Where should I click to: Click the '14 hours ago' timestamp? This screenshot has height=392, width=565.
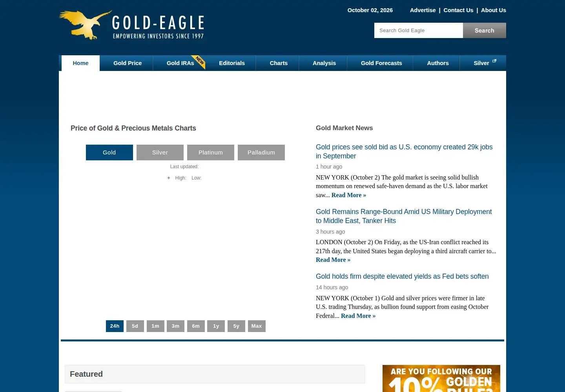[x=332, y=287]
